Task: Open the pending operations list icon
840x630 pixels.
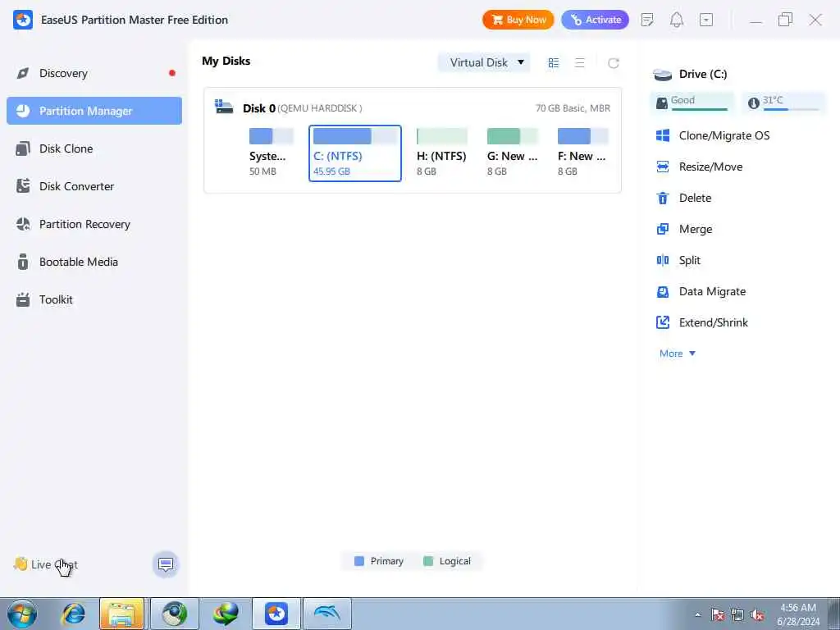Action: point(647,20)
